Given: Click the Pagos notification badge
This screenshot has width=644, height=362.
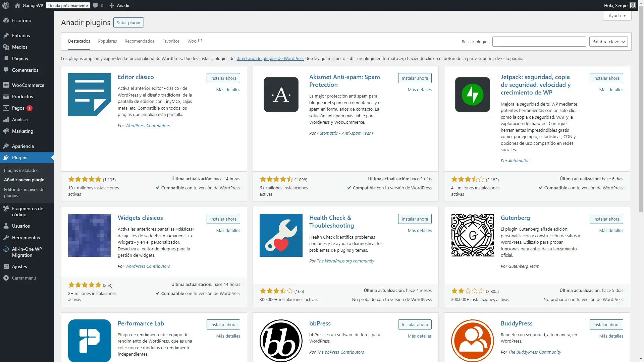Looking at the screenshot, I should (30, 108).
